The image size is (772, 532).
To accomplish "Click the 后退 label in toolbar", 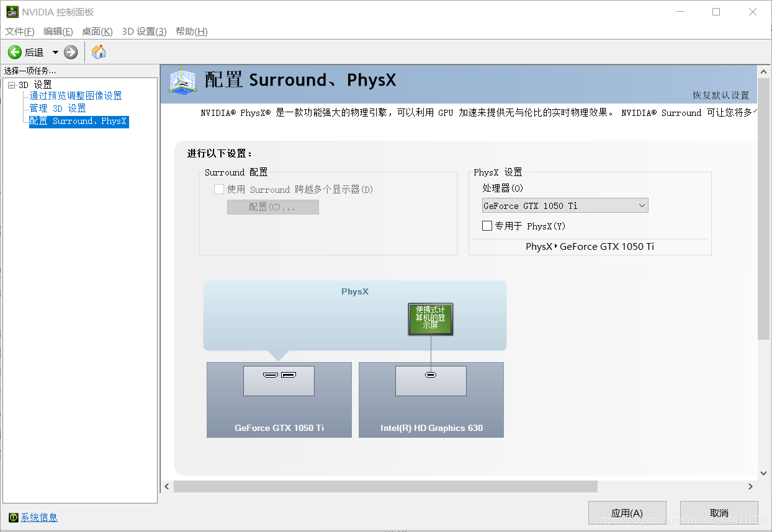I will pyautogui.click(x=34, y=53).
